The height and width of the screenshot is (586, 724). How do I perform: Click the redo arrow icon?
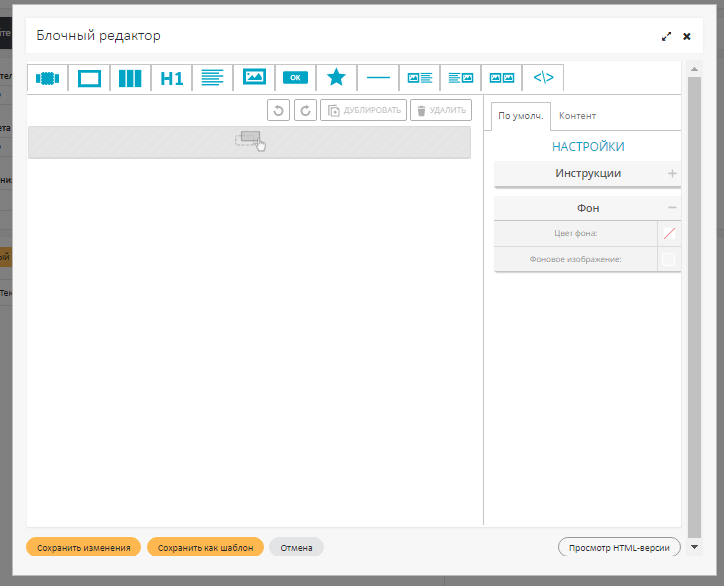[x=305, y=110]
